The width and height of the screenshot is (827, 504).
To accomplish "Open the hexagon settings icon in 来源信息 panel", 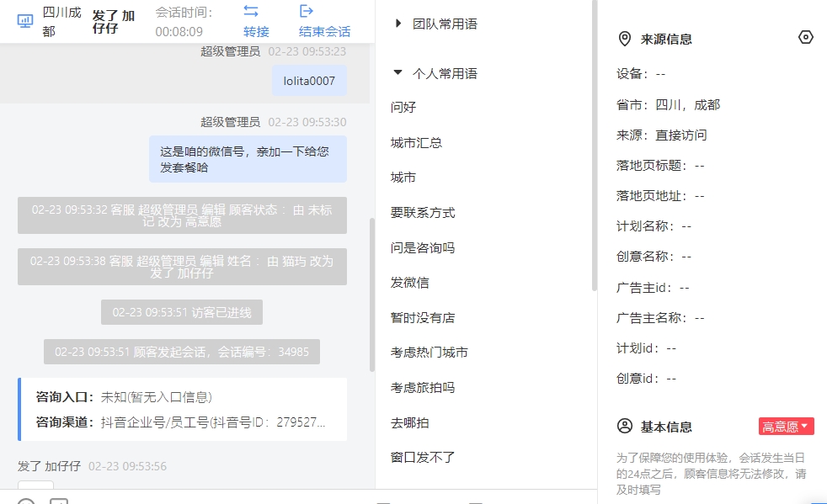I will click(x=805, y=37).
